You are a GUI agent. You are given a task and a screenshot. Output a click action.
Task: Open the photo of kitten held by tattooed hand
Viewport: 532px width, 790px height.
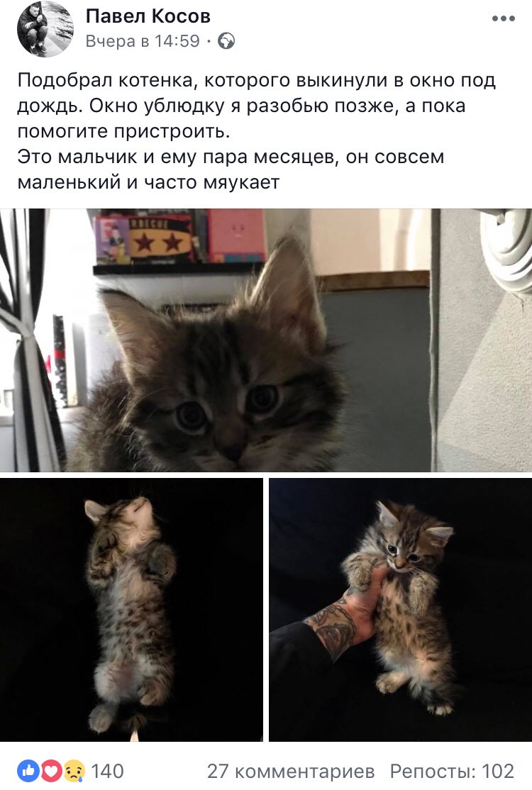(x=401, y=610)
